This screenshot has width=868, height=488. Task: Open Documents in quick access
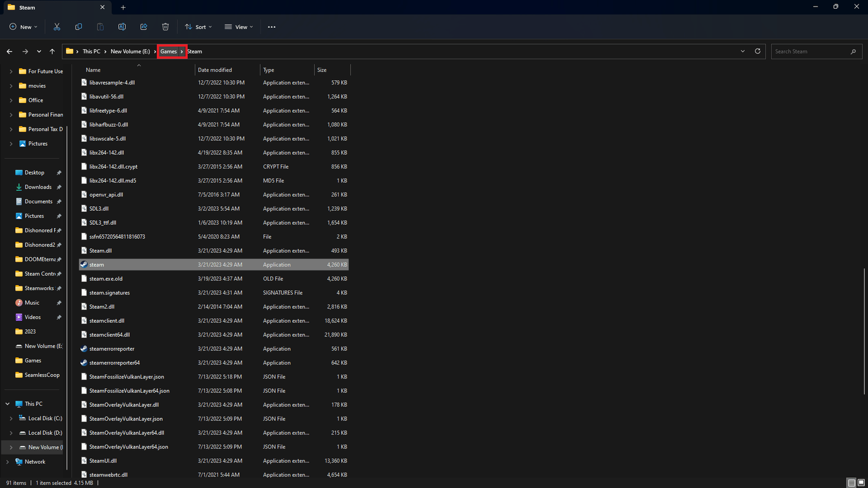click(39, 202)
